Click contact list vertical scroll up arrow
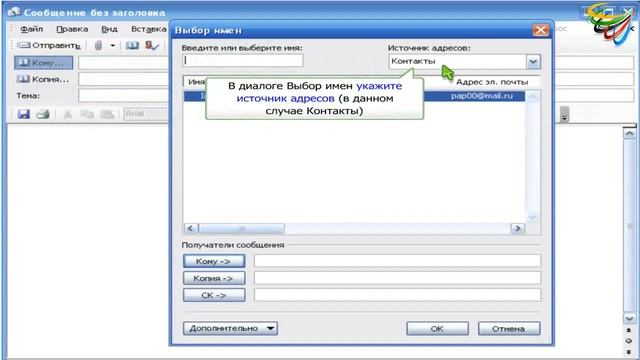This screenshot has height=360, width=640. (x=532, y=97)
